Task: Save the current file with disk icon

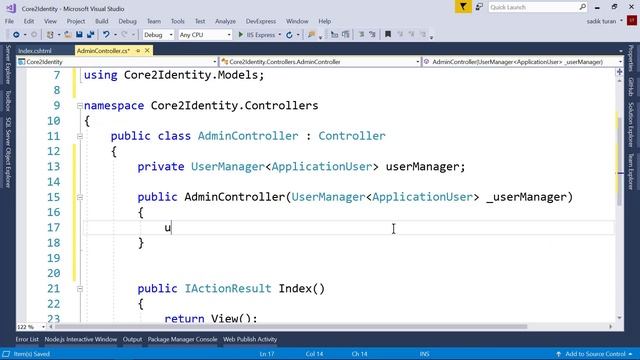Action: coord(79,35)
